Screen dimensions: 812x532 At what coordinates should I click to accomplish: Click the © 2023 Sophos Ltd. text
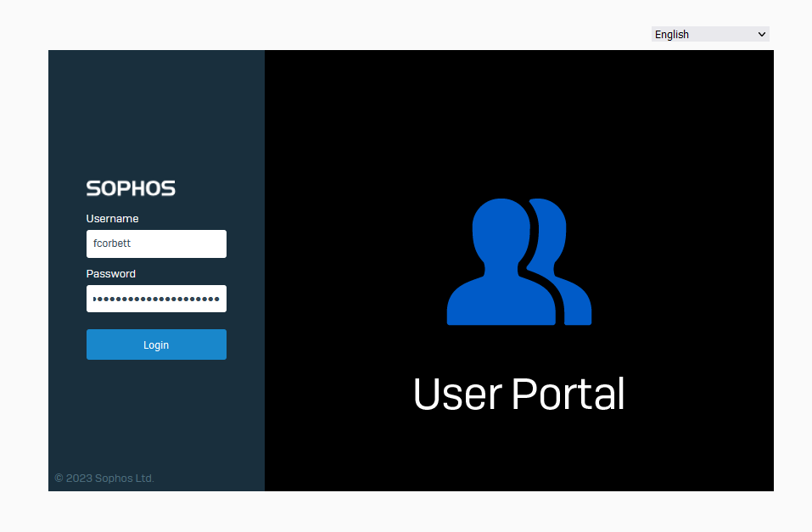(x=104, y=479)
